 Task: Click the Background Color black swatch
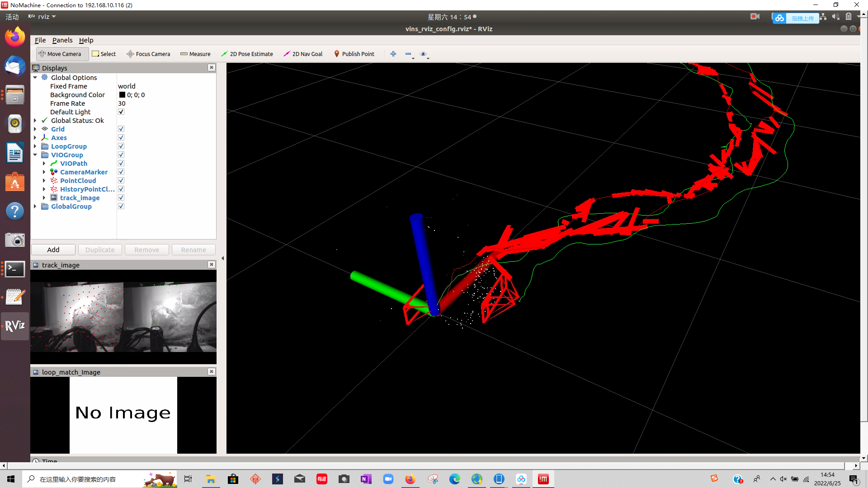122,95
